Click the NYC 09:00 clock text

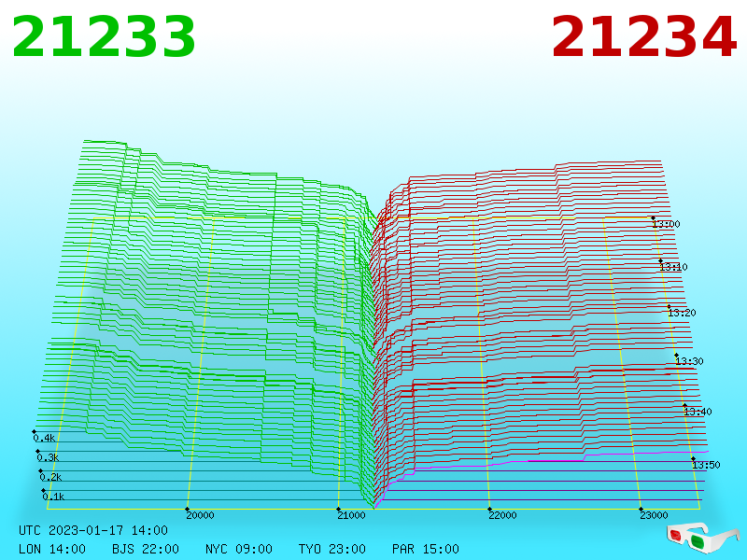click(239, 549)
